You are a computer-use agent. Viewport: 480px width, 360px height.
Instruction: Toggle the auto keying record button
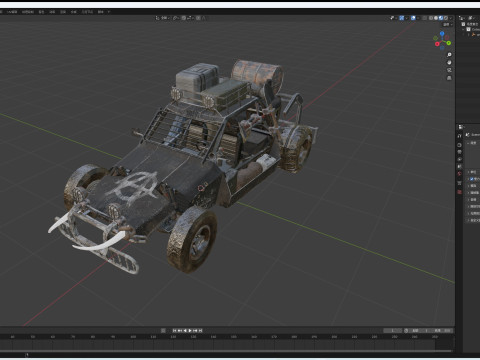point(163,331)
